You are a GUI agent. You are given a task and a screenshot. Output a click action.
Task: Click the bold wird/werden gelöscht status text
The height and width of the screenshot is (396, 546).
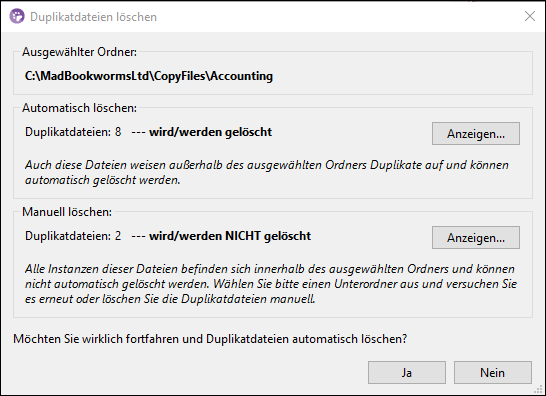pos(210,132)
